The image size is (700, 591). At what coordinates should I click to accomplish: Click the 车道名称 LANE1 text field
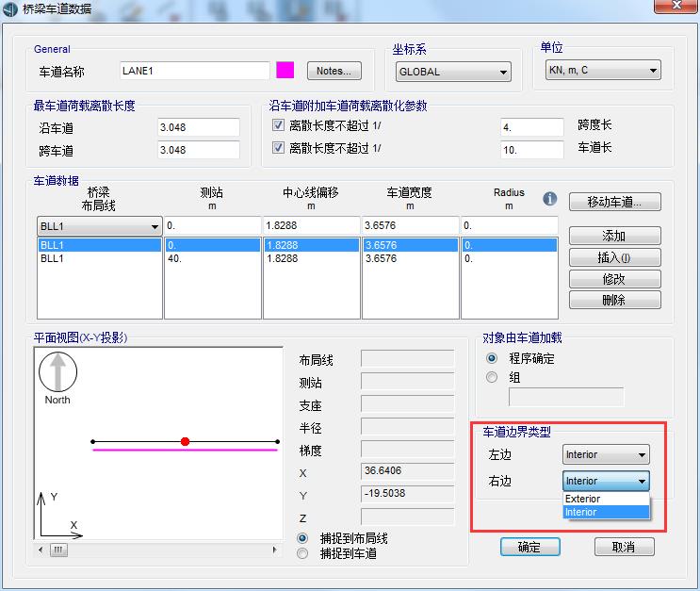193,71
